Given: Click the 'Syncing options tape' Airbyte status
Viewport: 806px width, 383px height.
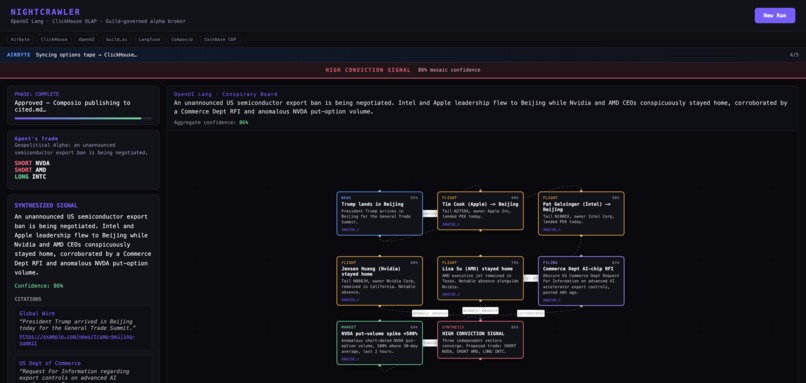Looking at the screenshot, I should point(86,54).
